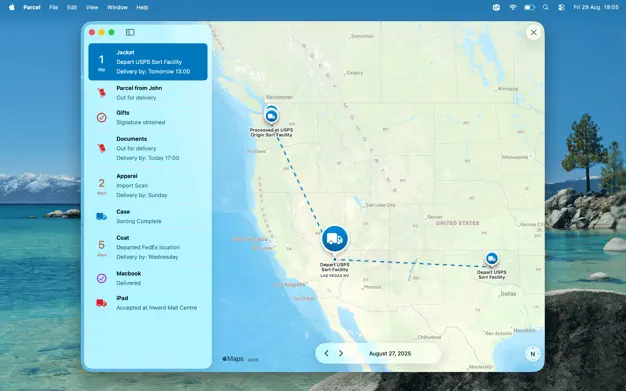Click the 2 days badge for Apparel
626x391 pixels.
click(101, 186)
